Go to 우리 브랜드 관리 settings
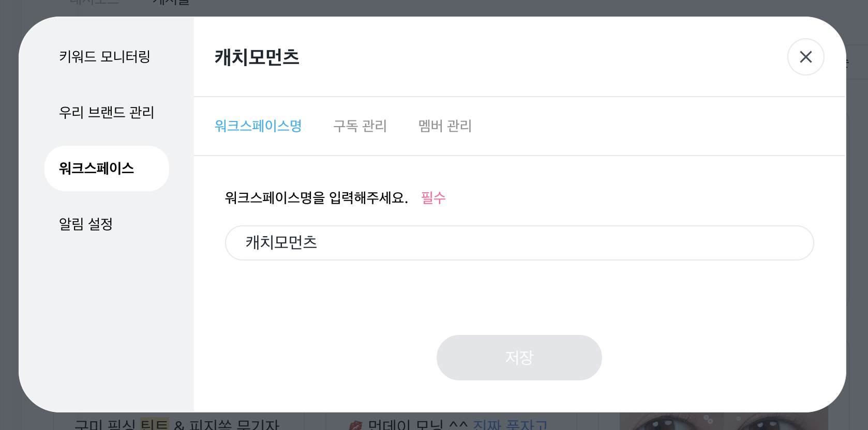The height and width of the screenshot is (430, 868). 107,112
